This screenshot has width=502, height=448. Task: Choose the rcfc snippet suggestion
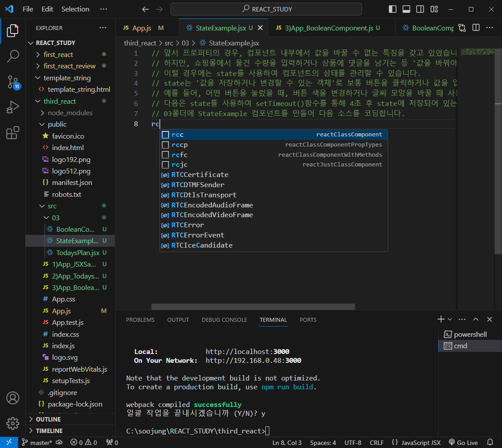tap(274, 154)
